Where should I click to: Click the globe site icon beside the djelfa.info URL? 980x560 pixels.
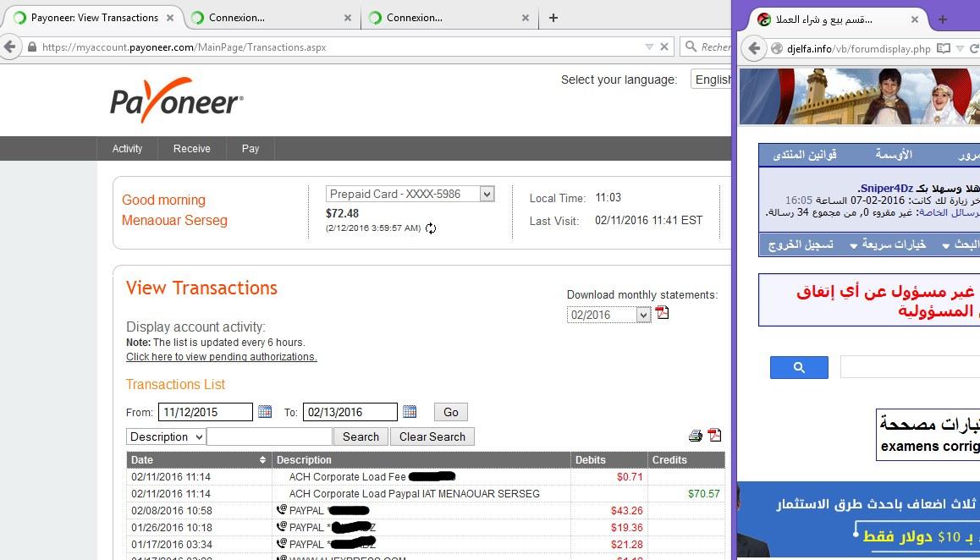pos(777,48)
